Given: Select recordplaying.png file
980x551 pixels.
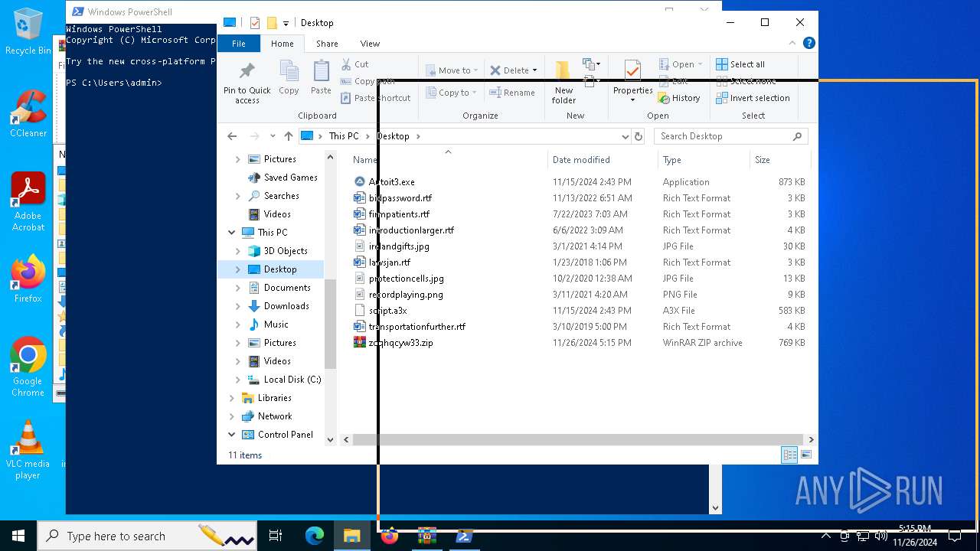Looking at the screenshot, I should click(x=406, y=295).
